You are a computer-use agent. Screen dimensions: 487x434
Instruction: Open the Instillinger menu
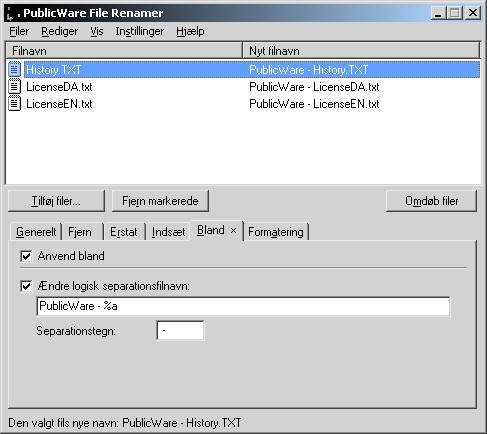(x=140, y=31)
